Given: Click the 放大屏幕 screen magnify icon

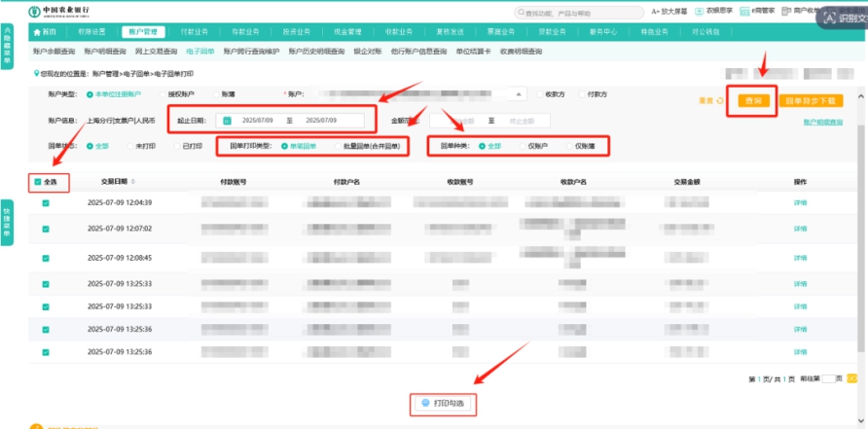Looking at the screenshot, I should [x=656, y=12].
